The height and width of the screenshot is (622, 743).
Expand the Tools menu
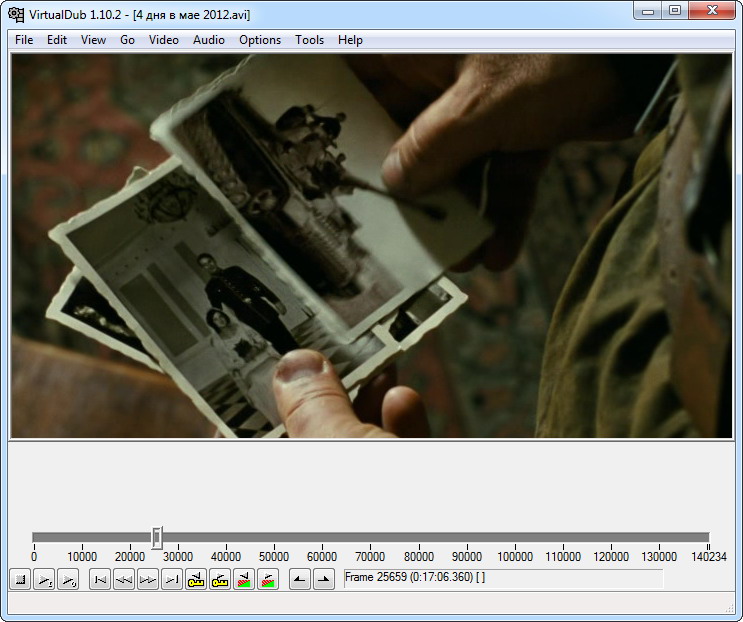pyautogui.click(x=309, y=40)
